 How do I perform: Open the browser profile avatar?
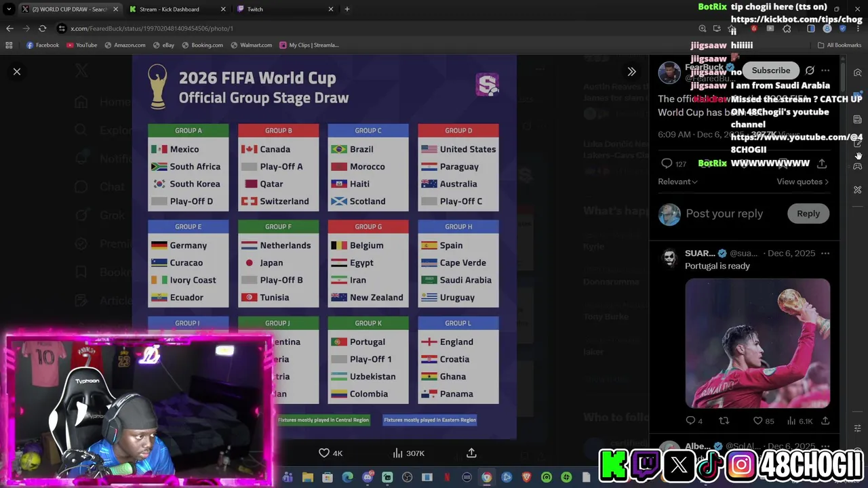pyautogui.click(x=827, y=28)
